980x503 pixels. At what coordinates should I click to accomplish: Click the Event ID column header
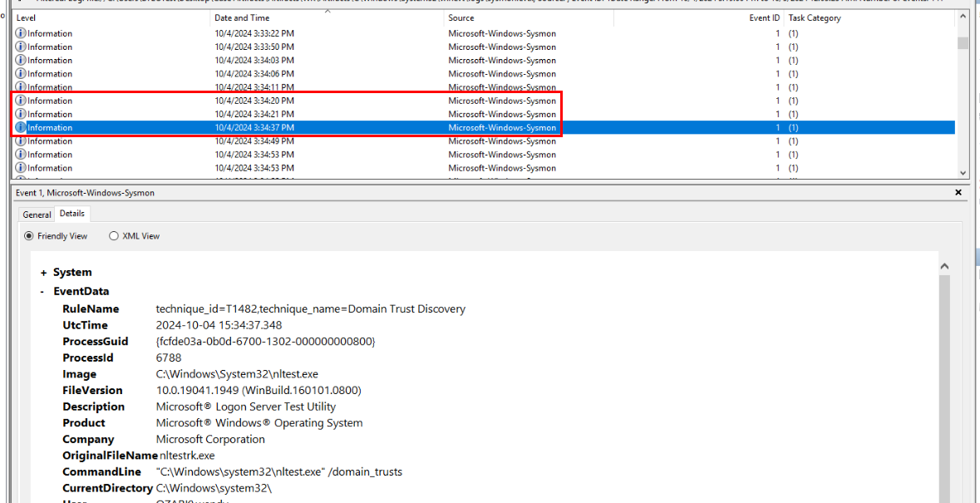click(x=765, y=17)
